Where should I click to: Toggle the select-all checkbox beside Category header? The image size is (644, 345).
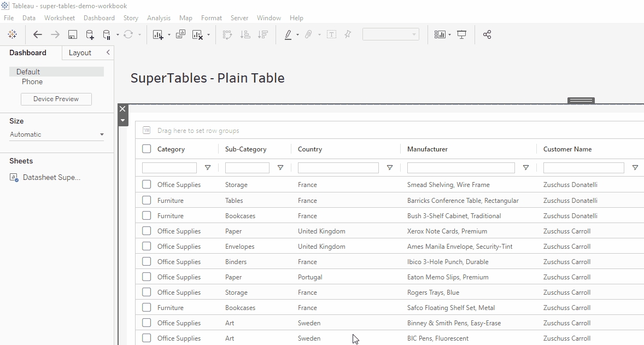pyautogui.click(x=147, y=149)
